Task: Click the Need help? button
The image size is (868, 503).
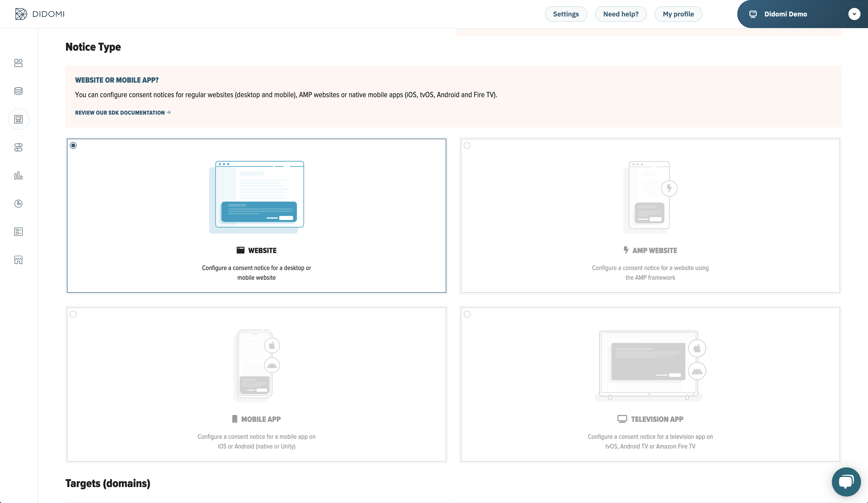Action: click(621, 14)
